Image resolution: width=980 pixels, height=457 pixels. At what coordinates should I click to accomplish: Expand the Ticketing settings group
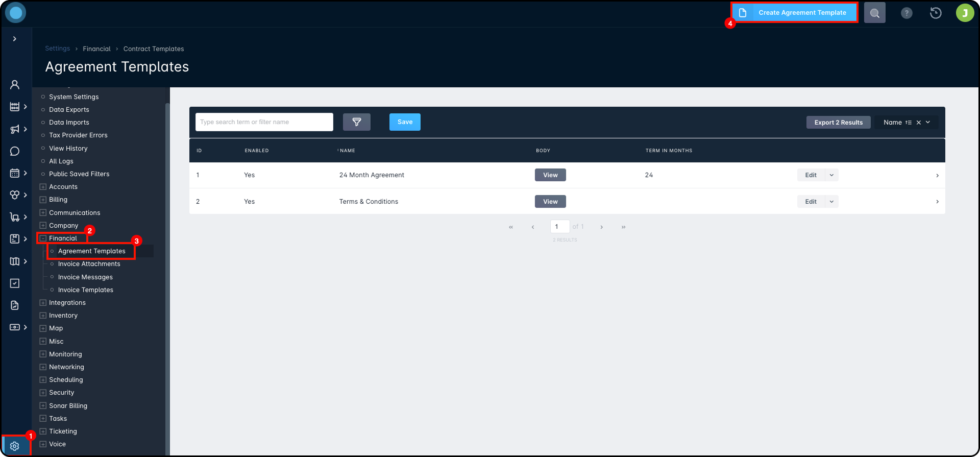[x=43, y=431]
